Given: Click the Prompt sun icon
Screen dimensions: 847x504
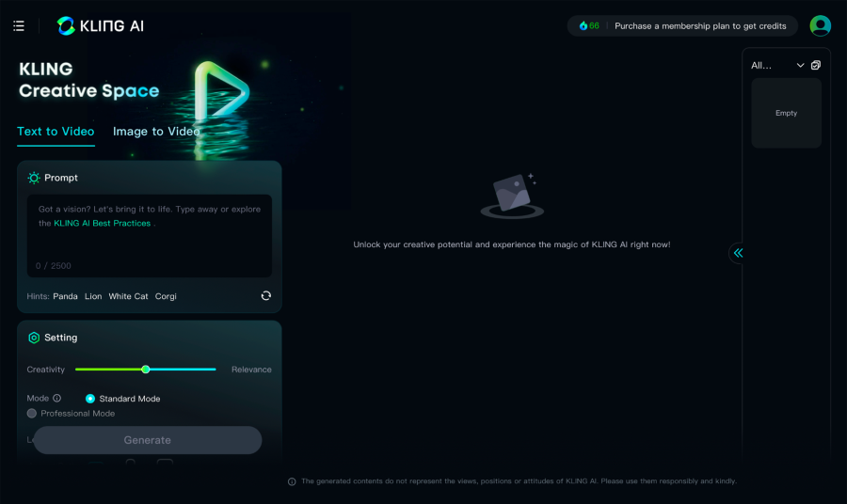Looking at the screenshot, I should pyautogui.click(x=34, y=178).
